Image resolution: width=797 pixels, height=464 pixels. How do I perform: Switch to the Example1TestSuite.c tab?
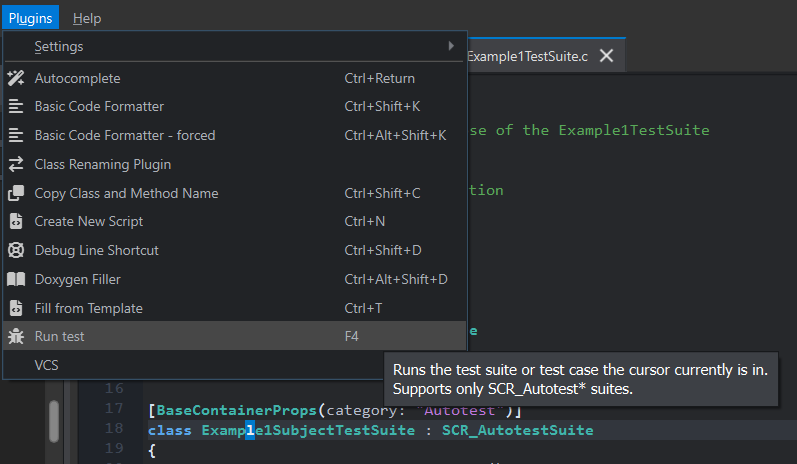tap(527, 56)
